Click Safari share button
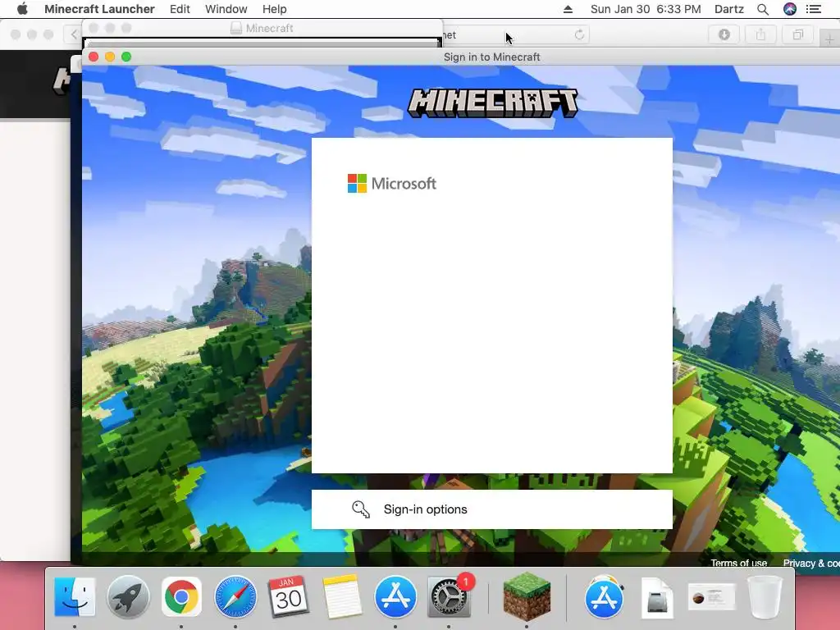The image size is (840, 630). [x=760, y=34]
